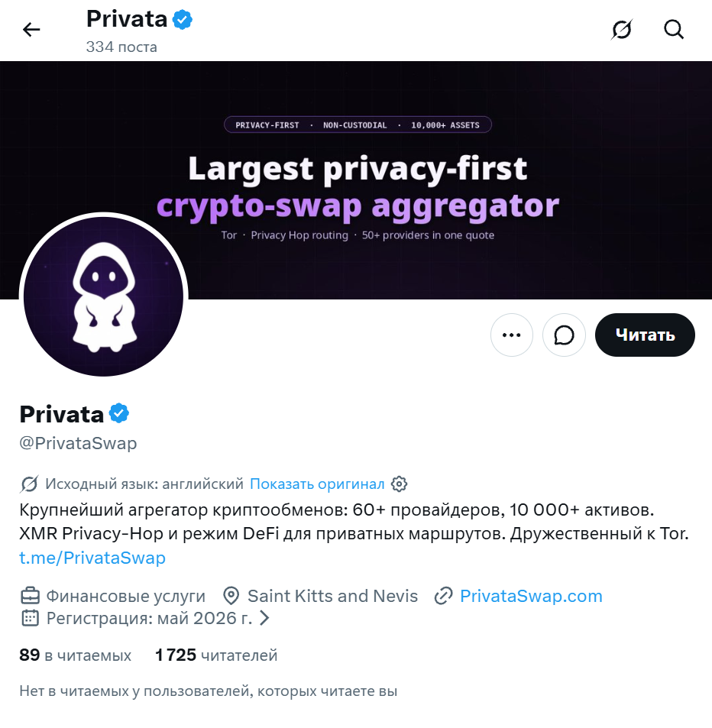The image size is (712, 728).
Task: Open the crypto-swap aggregator banner image
Action: (356, 180)
